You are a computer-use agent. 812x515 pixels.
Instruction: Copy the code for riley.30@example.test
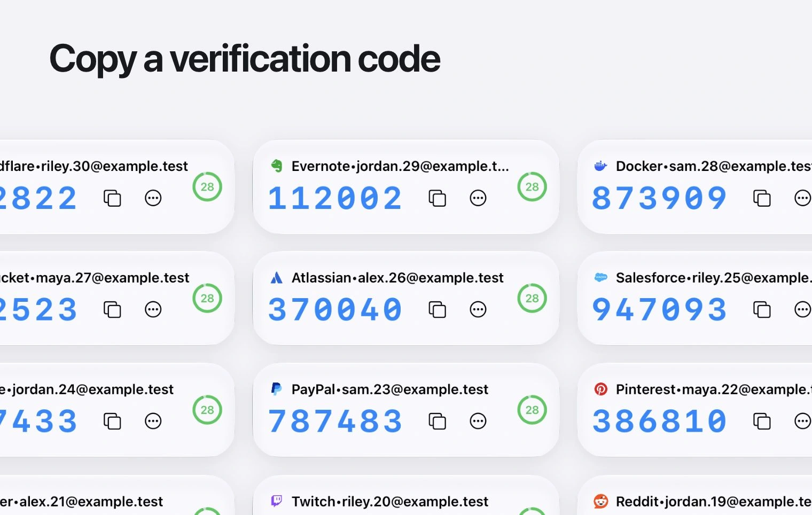point(112,198)
